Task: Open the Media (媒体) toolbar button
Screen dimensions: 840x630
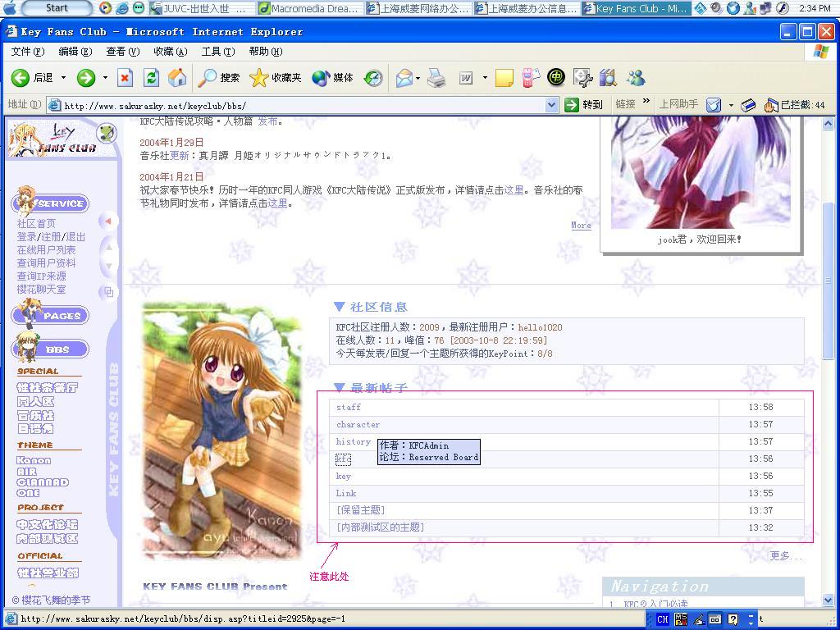Action: 332,78
